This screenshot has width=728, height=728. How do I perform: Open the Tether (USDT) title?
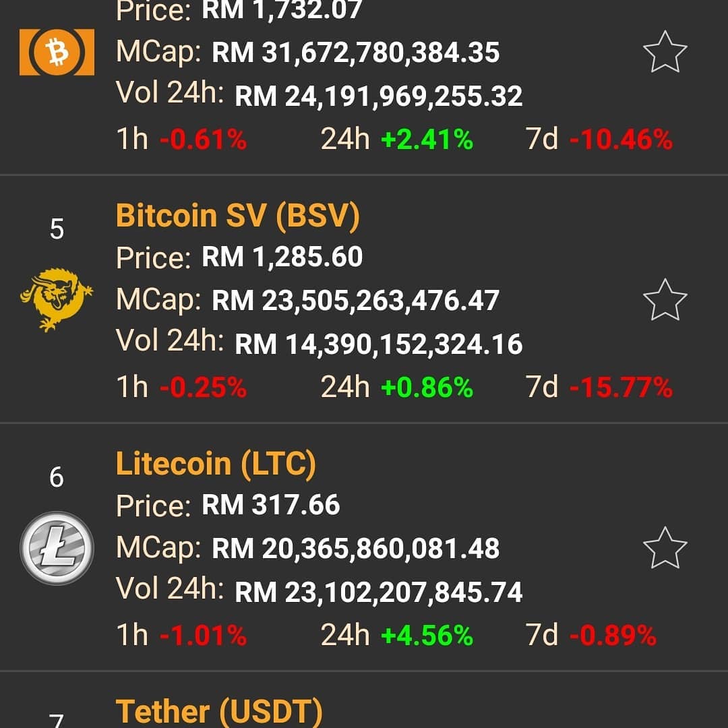coord(218,712)
